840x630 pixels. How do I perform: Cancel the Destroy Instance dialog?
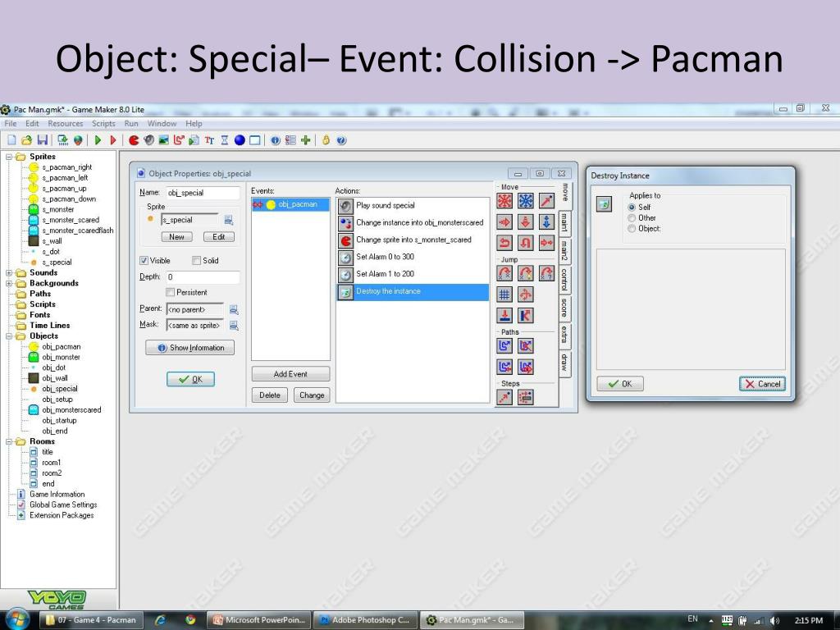[x=762, y=384]
